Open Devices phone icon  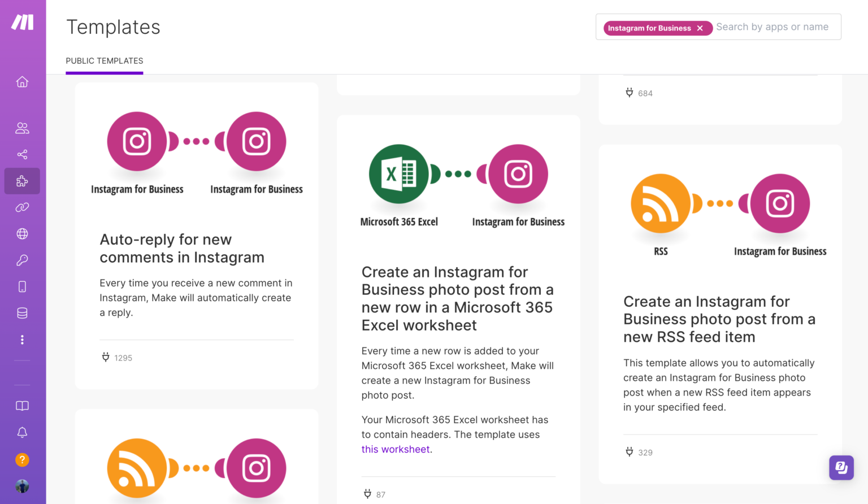point(22,286)
